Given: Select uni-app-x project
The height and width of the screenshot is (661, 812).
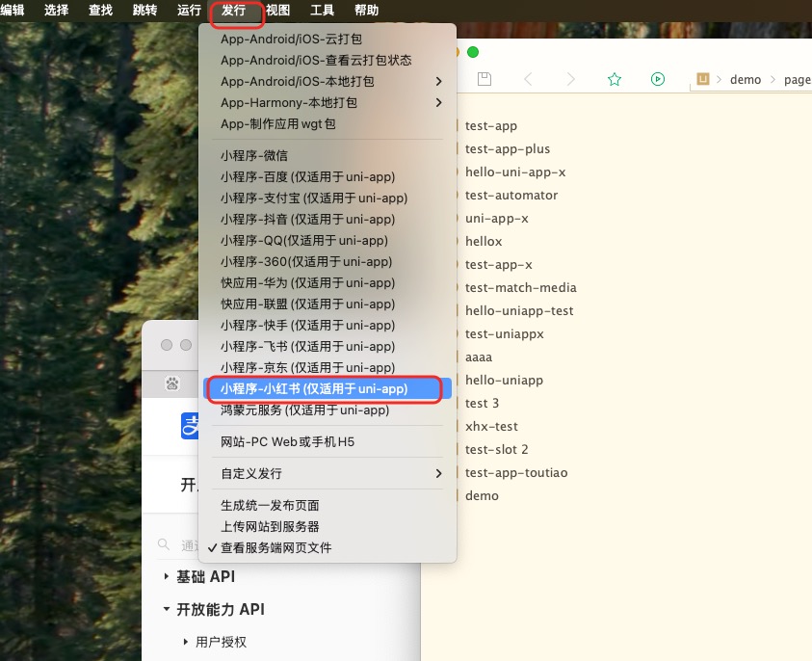Looking at the screenshot, I should (497, 219).
